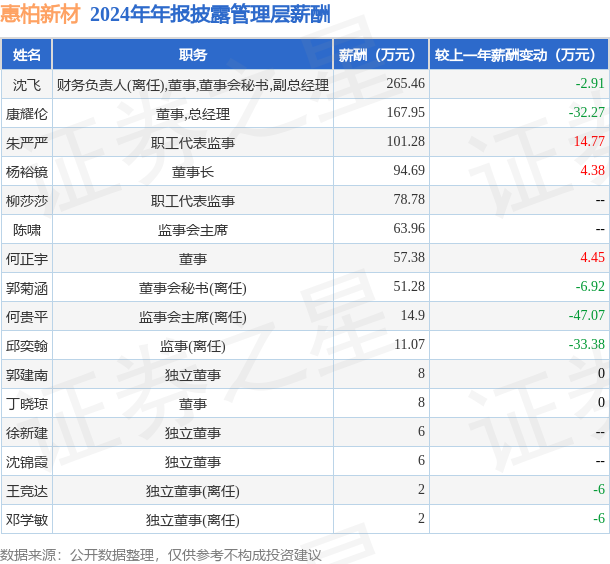Click 朱严严's position 职工代表监事
Viewport: 610px width, 564px height.
[193, 143]
